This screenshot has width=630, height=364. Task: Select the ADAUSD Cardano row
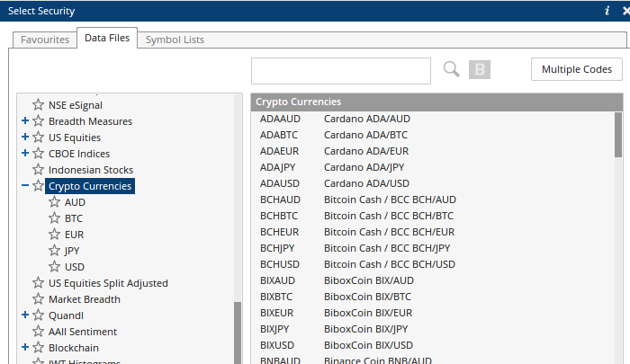tap(433, 183)
